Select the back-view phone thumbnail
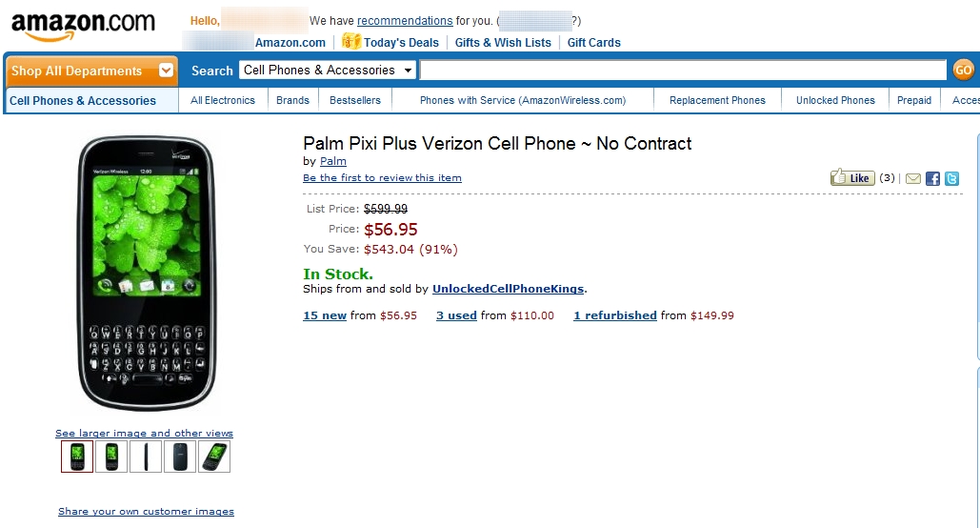 pos(180,457)
